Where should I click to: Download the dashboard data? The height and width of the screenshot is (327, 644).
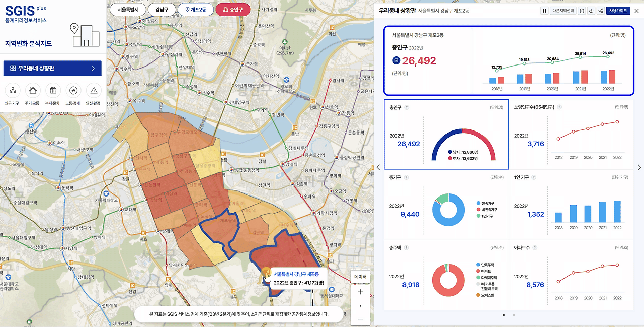[591, 11]
